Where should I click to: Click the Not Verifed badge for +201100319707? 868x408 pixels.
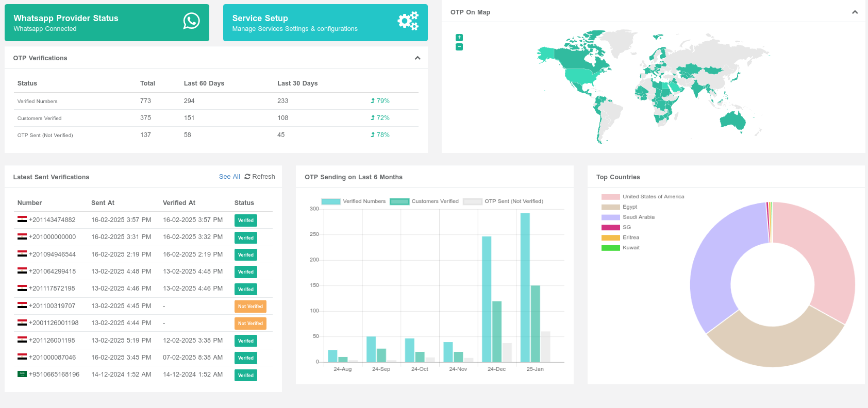click(250, 307)
